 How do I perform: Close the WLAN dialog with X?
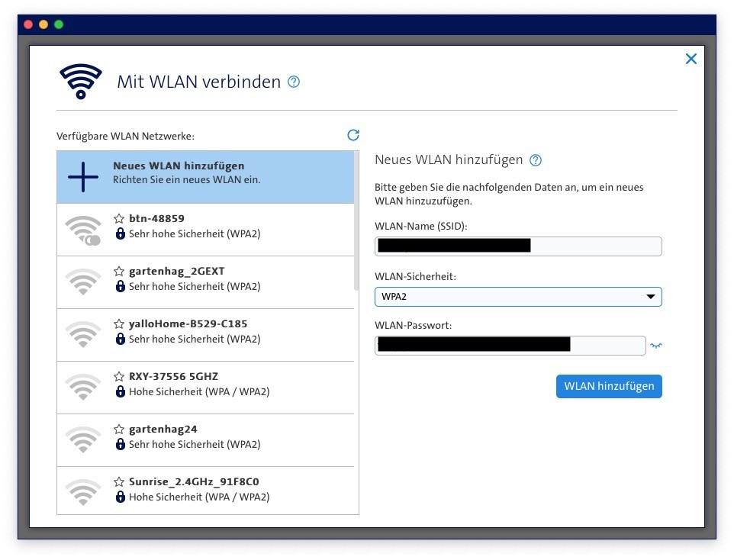[x=691, y=59]
